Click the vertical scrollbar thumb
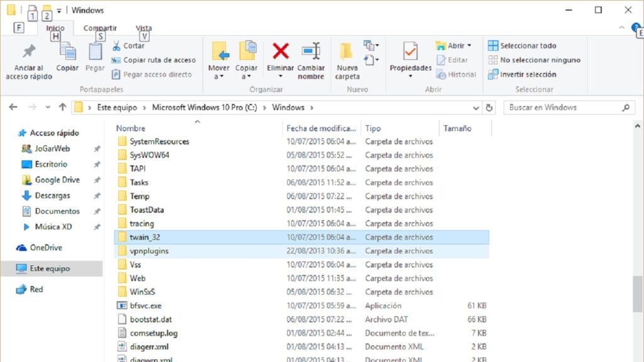 (637, 294)
